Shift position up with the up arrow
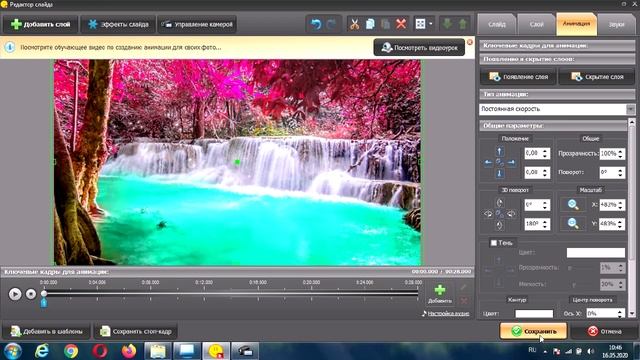This screenshot has width=640, height=360. 500,152
